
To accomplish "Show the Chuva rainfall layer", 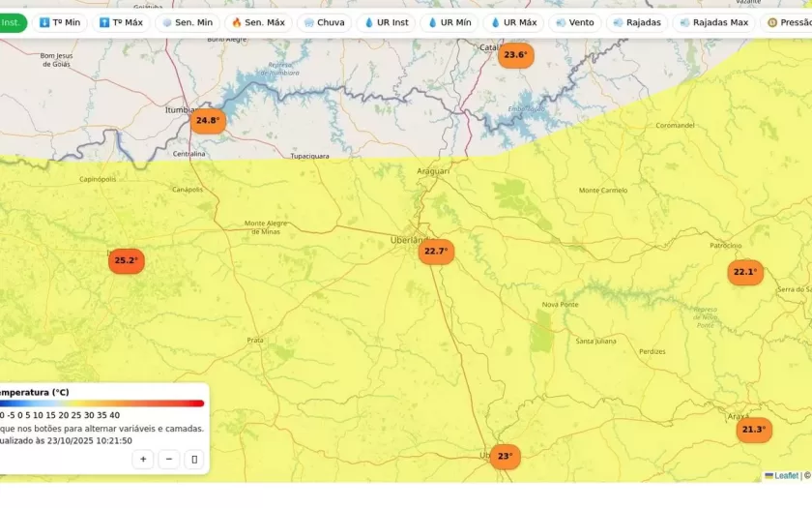I will point(324,22).
